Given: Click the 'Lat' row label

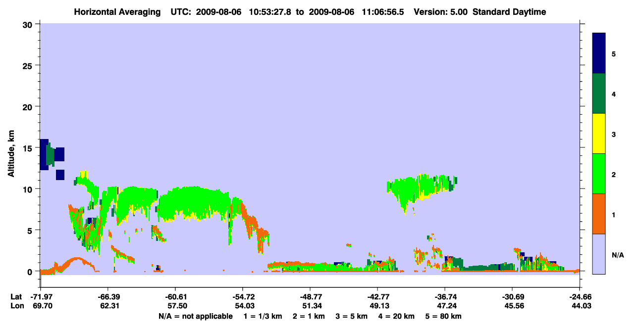Looking at the screenshot, I should coord(16,297).
